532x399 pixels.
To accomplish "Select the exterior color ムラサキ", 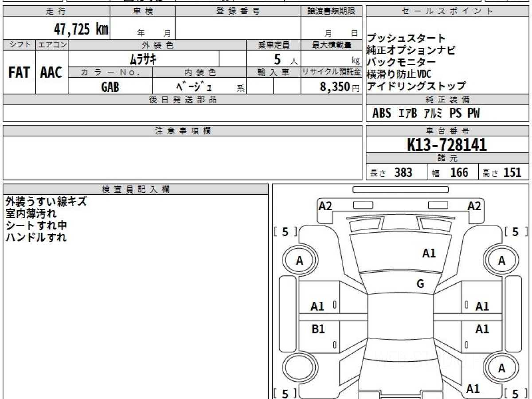I will (x=143, y=59).
